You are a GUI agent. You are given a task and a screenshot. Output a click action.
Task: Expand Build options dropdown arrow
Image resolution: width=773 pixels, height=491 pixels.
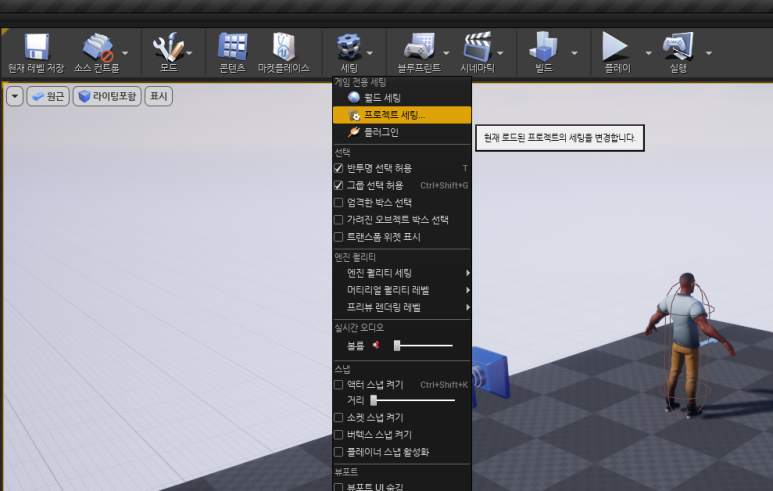coord(574,53)
